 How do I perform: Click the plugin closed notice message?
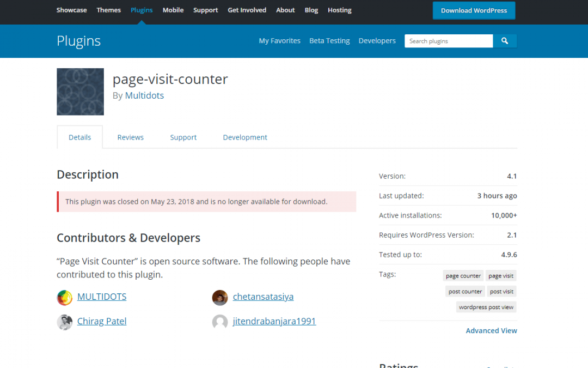click(x=206, y=202)
